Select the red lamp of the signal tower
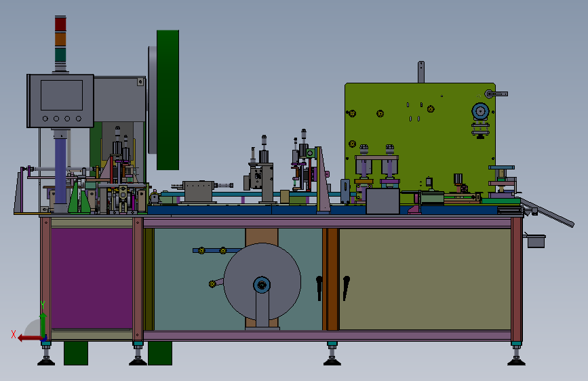This screenshot has width=588, height=381. click(x=60, y=24)
